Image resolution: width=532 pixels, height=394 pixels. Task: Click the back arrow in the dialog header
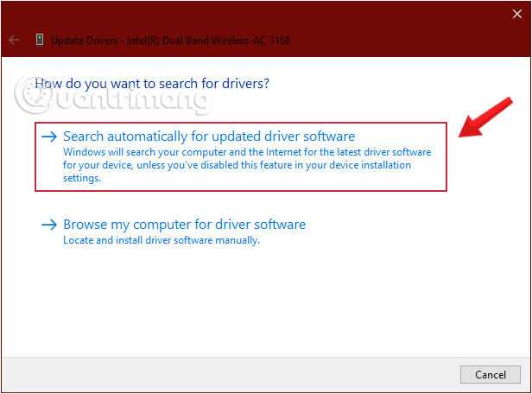(14, 40)
